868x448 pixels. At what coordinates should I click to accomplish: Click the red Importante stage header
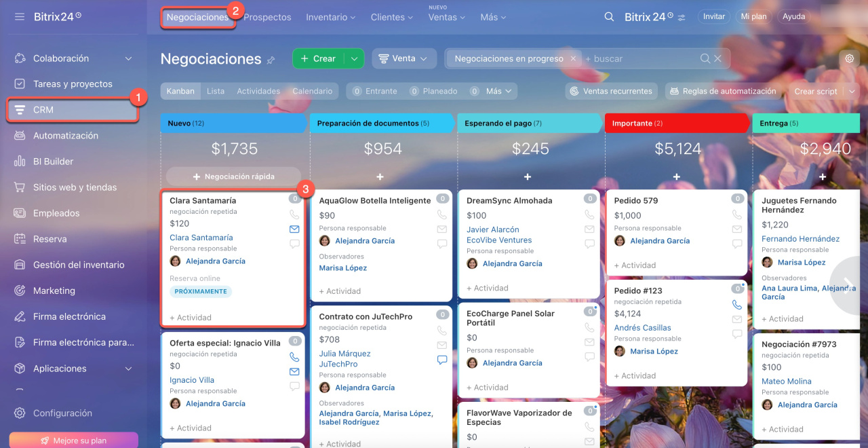pyautogui.click(x=675, y=124)
